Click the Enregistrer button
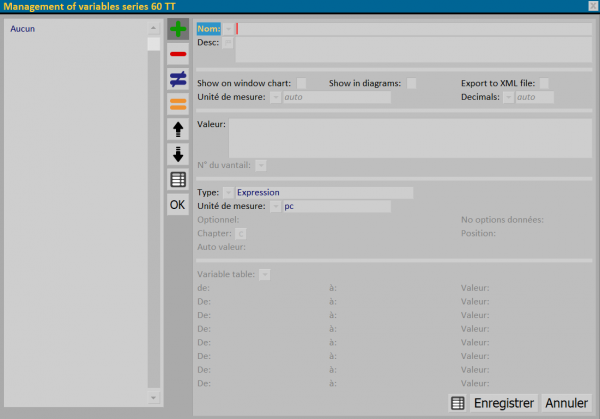The width and height of the screenshot is (600, 419). [504, 403]
